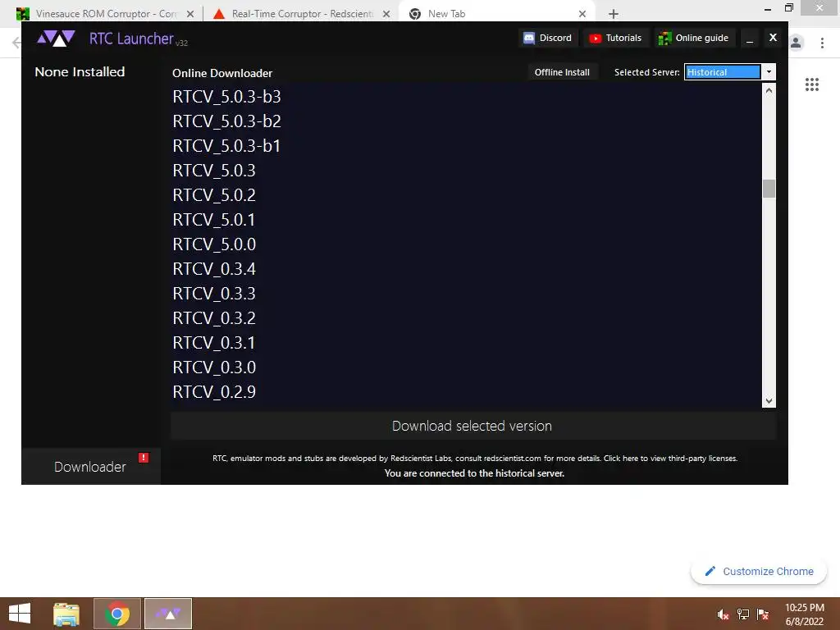Select the RTCV_0.3.4 version entry
The width and height of the screenshot is (840, 630).
(x=214, y=269)
